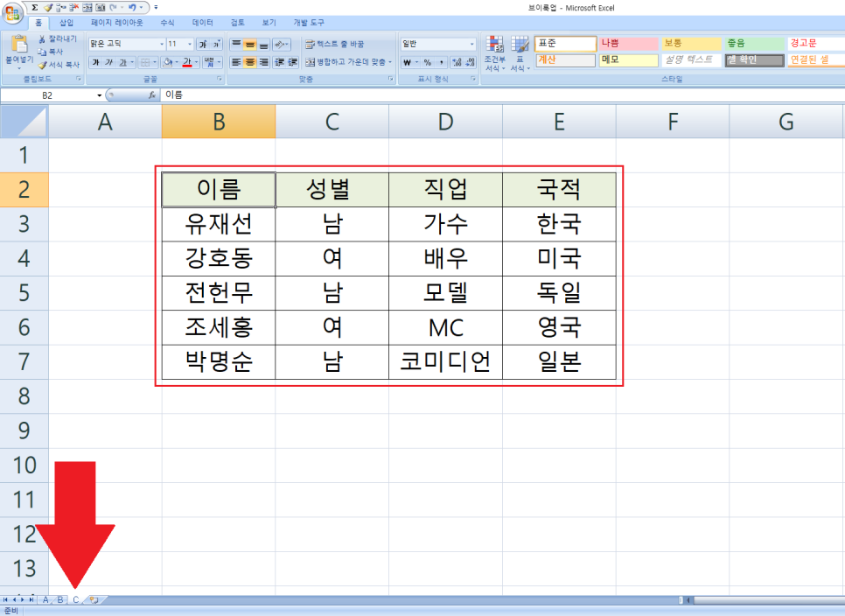Select sheet tab B
The image size is (845, 616).
pyautogui.click(x=59, y=599)
